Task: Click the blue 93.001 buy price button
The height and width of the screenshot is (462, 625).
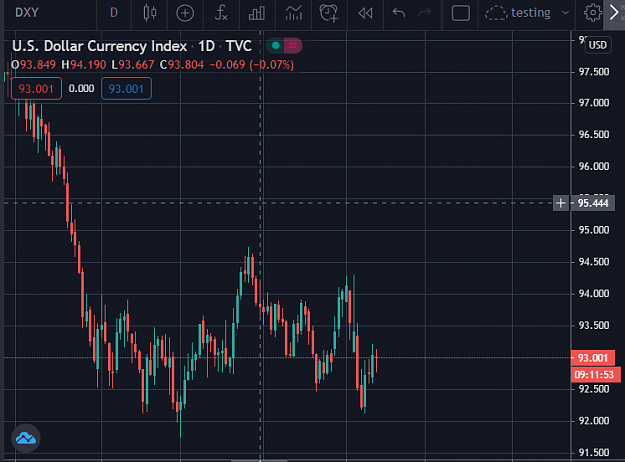Action: pyautogui.click(x=126, y=88)
